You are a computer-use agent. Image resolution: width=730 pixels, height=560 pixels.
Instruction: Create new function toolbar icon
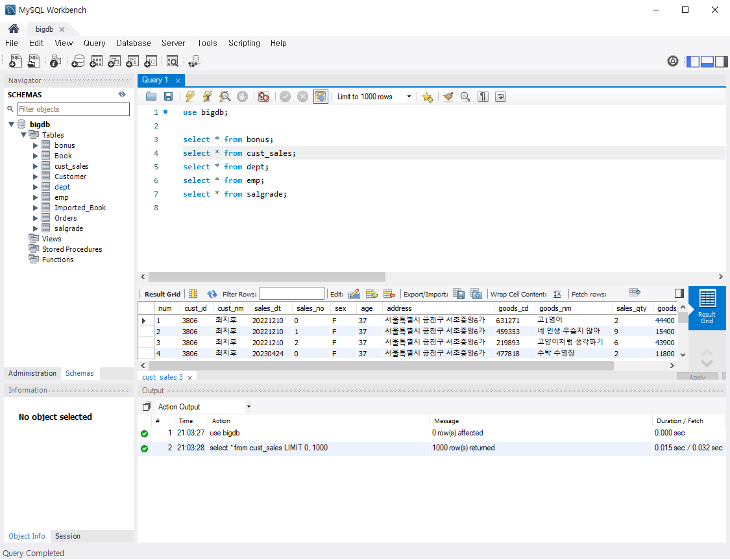tap(151, 61)
